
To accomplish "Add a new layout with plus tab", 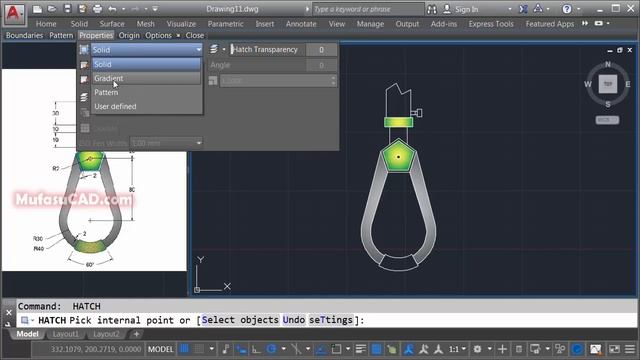I will point(136,334).
